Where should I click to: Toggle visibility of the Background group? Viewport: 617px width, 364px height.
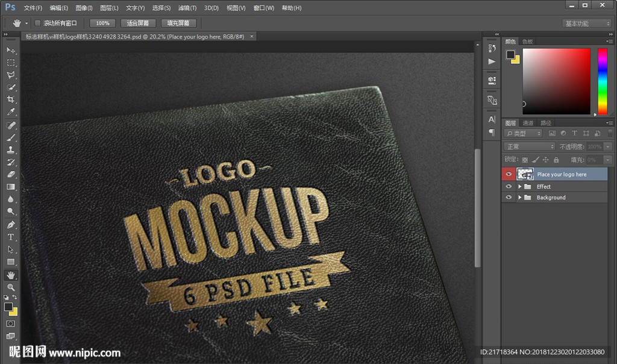[509, 198]
